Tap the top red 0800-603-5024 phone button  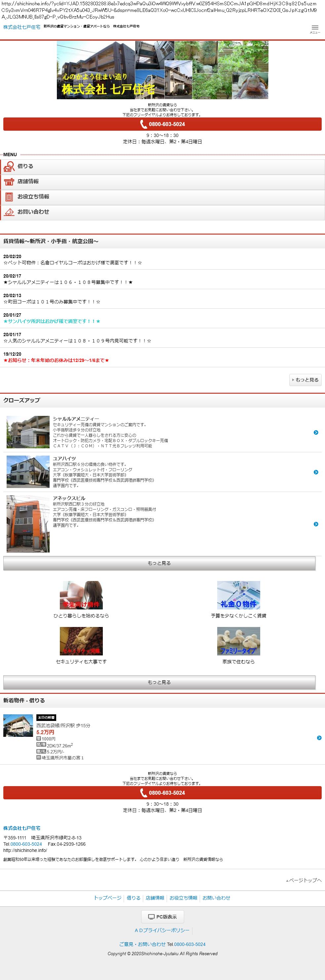(x=162, y=124)
